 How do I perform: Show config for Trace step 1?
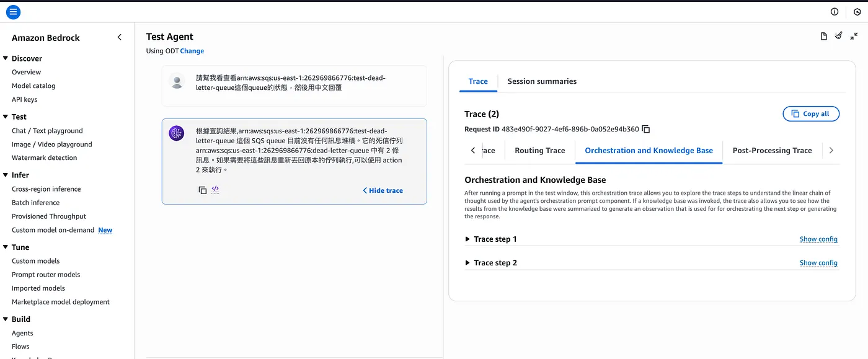click(x=818, y=239)
